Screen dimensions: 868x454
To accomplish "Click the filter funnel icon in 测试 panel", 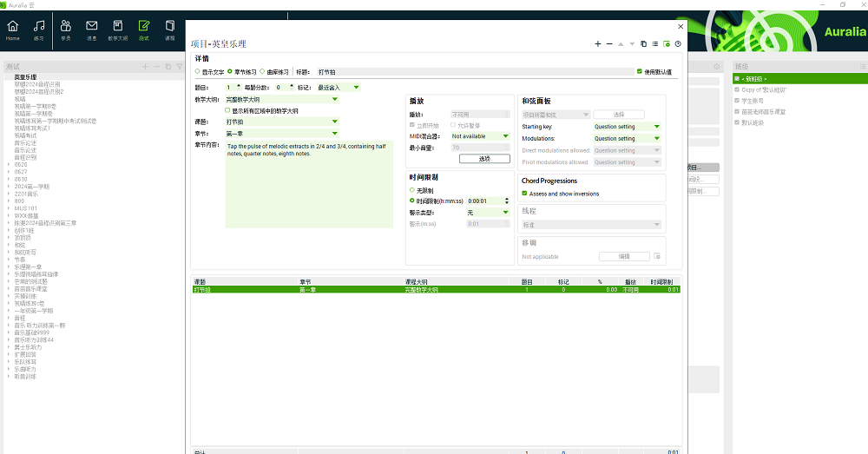I will [180, 67].
